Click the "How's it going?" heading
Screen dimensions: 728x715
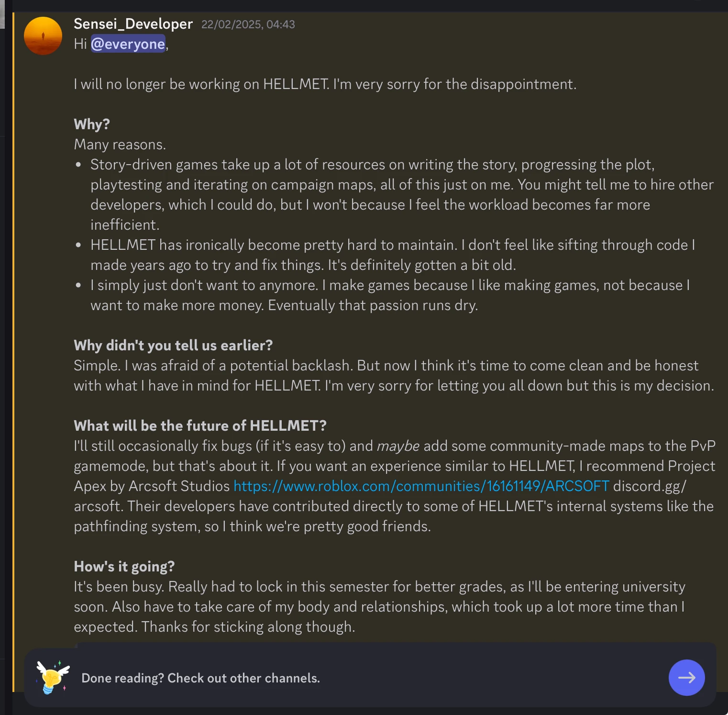point(124,567)
